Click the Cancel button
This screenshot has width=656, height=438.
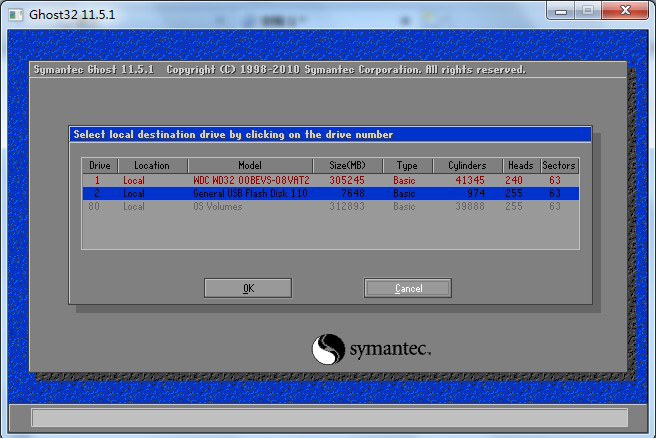pyautogui.click(x=407, y=288)
